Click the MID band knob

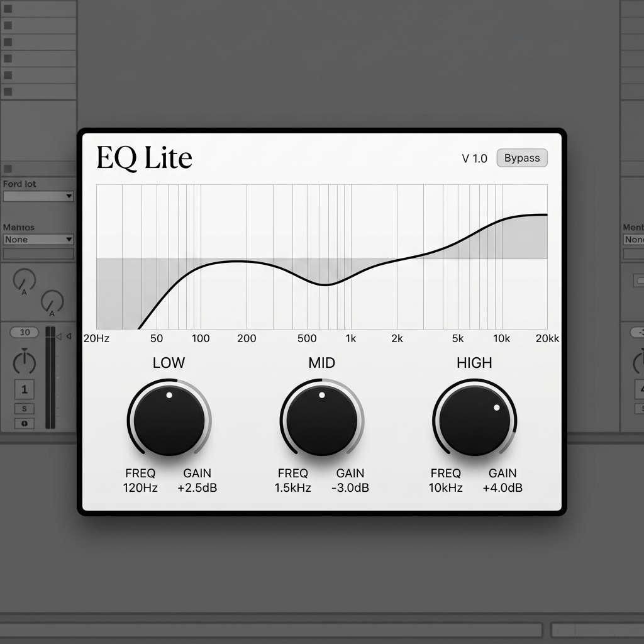point(321,420)
